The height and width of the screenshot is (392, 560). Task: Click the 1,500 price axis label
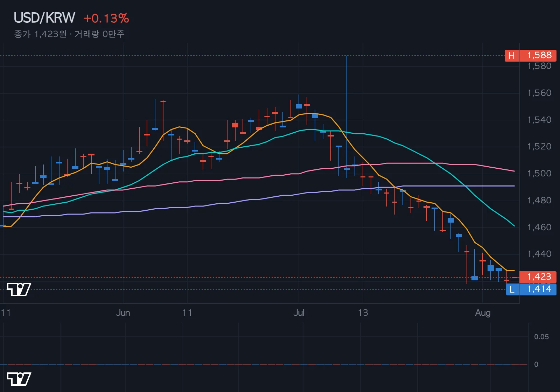tap(539, 173)
